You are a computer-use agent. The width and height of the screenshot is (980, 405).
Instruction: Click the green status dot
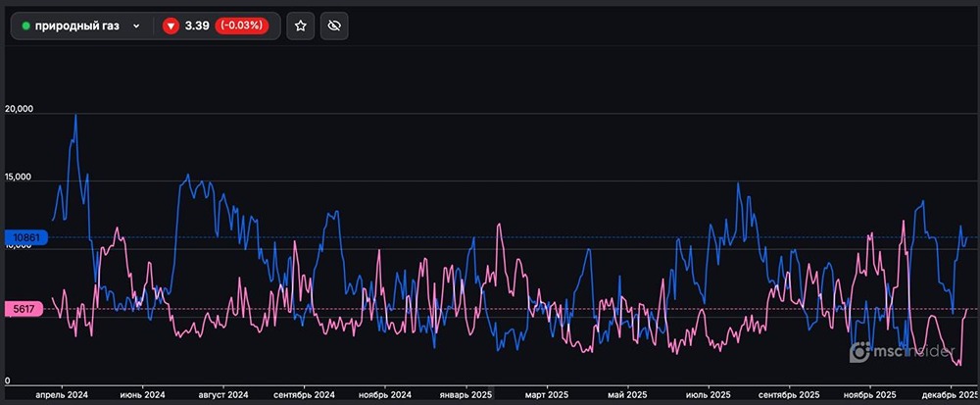click(x=26, y=26)
